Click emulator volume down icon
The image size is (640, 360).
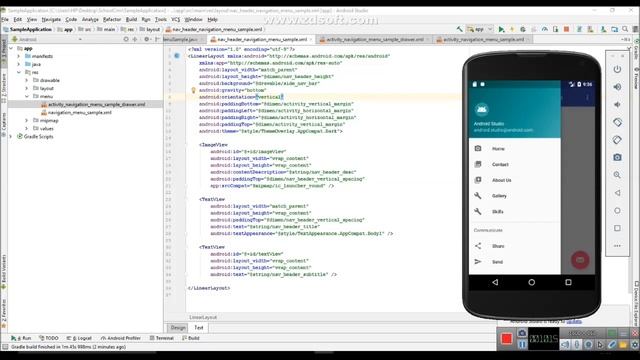[x=617, y=104]
